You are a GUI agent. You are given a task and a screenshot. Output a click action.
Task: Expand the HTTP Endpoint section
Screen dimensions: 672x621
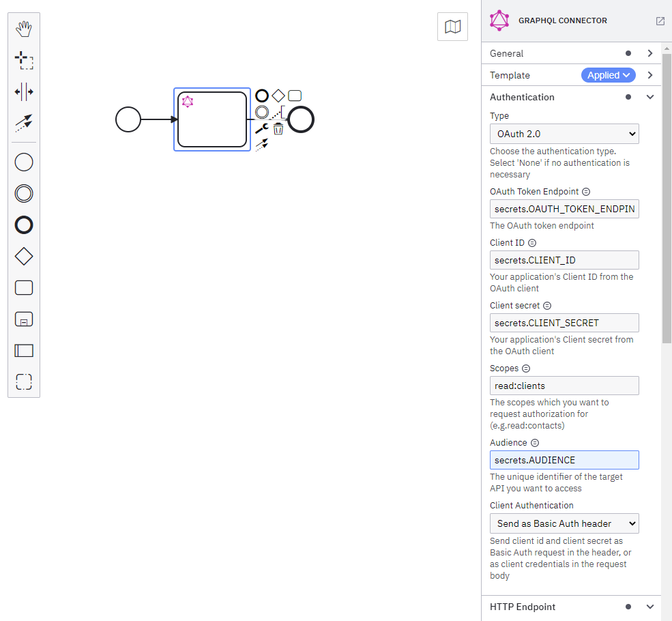(649, 607)
